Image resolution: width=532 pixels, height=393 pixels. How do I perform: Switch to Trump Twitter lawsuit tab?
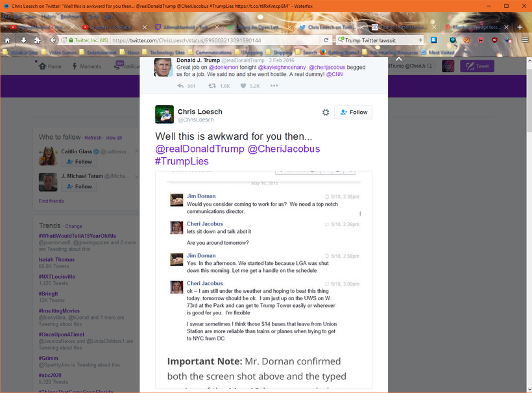coord(404,27)
